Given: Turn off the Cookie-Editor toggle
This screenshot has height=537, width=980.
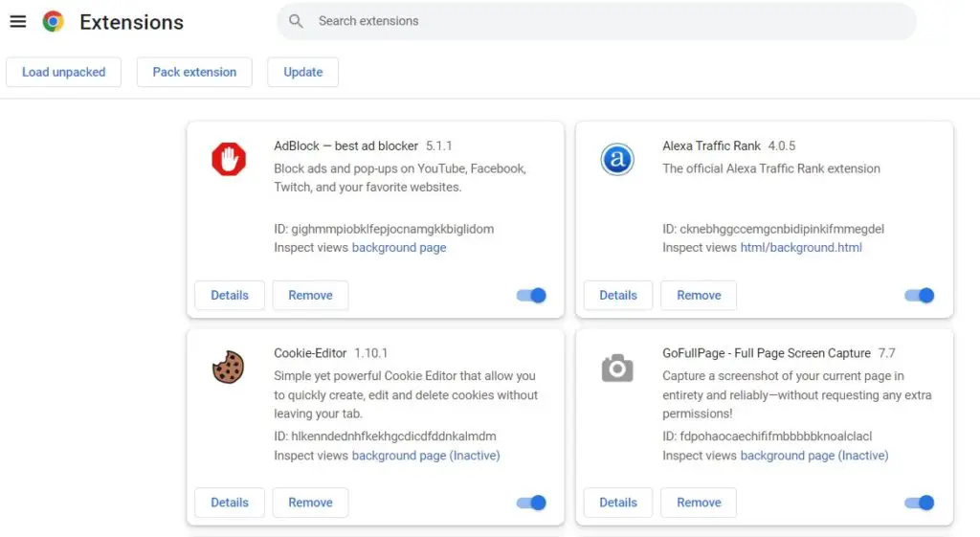Looking at the screenshot, I should pos(531,503).
